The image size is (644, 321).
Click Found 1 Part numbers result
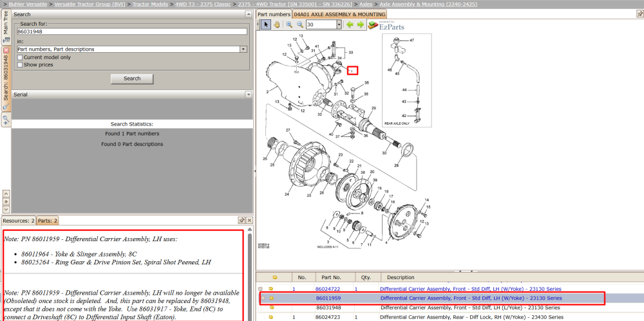[132, 134]
